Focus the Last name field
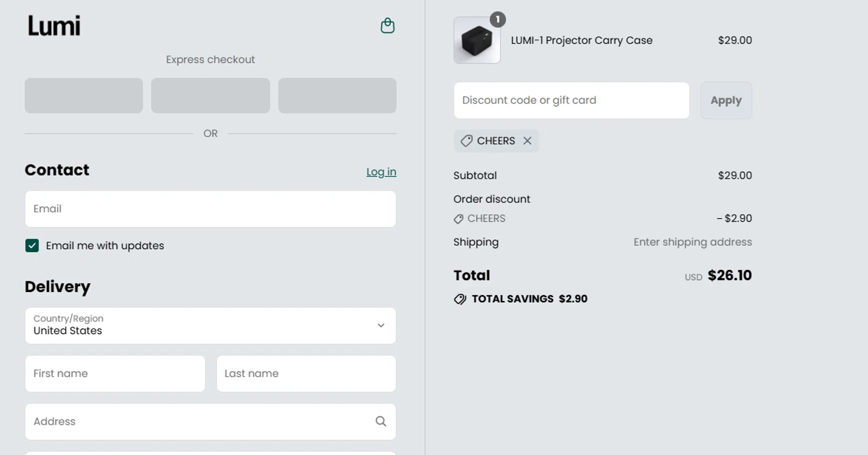The width and height of the screenshot is (868, 455). coord(306,373)
